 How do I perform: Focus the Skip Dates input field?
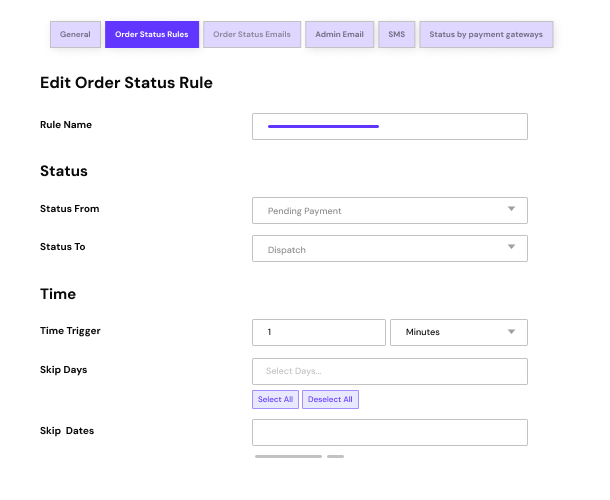point(390,432)
